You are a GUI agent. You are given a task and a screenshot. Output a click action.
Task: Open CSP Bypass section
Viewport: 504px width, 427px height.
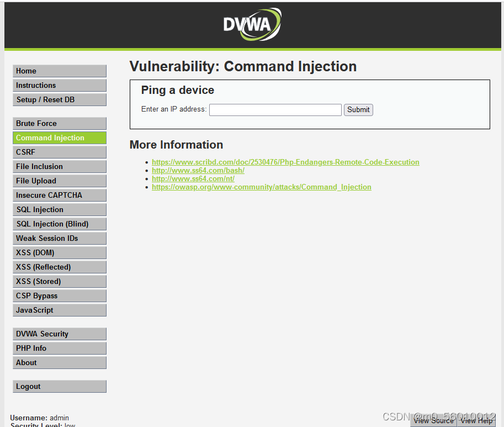tap(60, 296)
